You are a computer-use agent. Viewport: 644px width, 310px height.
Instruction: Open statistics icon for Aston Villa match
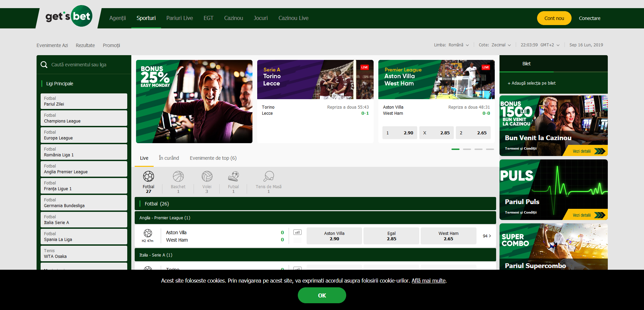297,232
